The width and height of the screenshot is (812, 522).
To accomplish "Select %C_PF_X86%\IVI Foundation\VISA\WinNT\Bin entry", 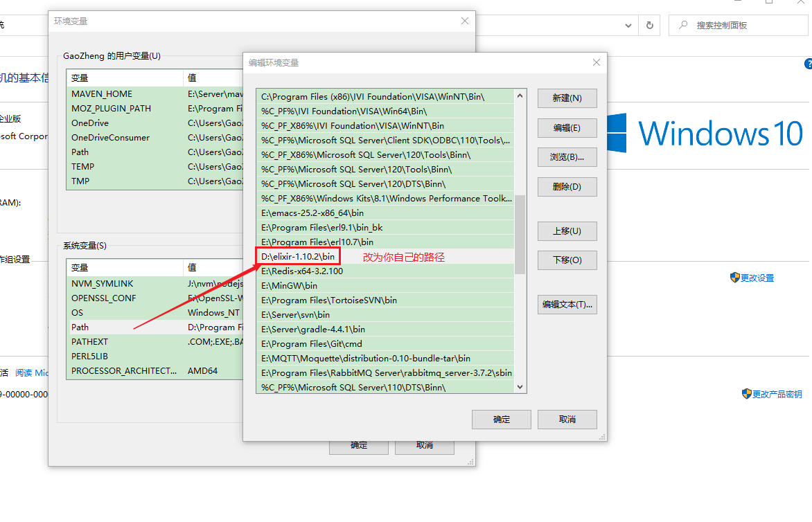I will 385,126.
